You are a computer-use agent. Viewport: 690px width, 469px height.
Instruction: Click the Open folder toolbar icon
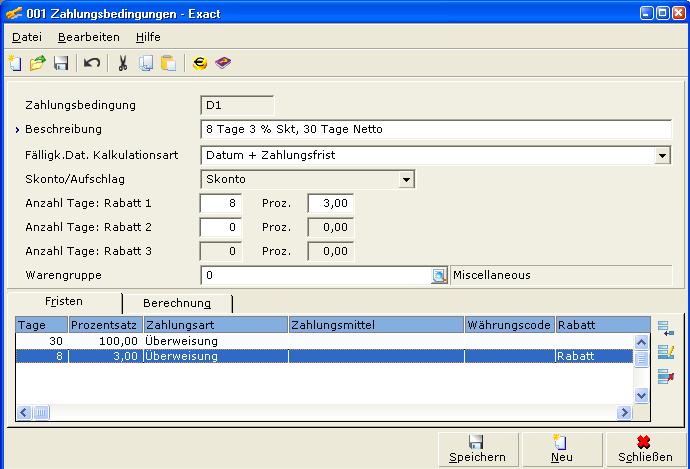[38, 63]
